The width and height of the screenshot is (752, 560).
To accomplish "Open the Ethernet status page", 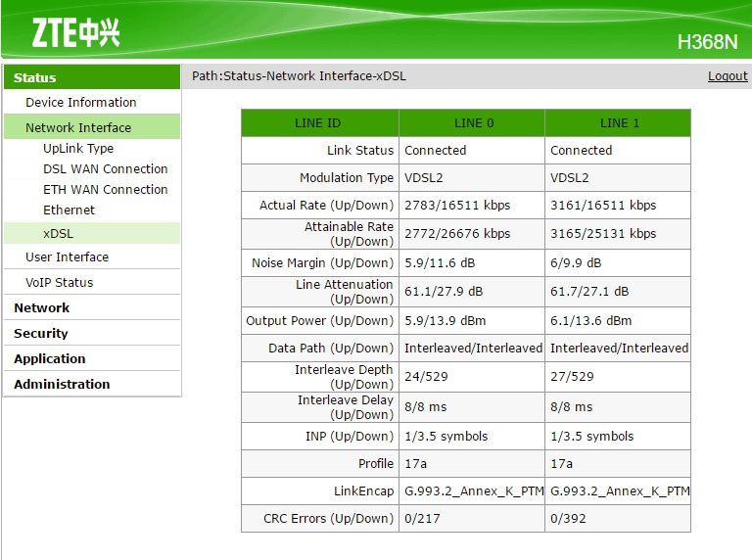I will pos(69,210).
